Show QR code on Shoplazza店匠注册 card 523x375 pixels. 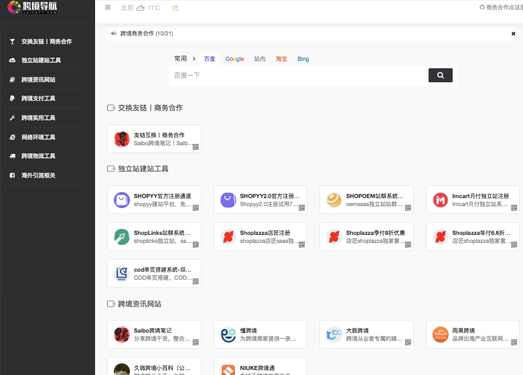302,244
